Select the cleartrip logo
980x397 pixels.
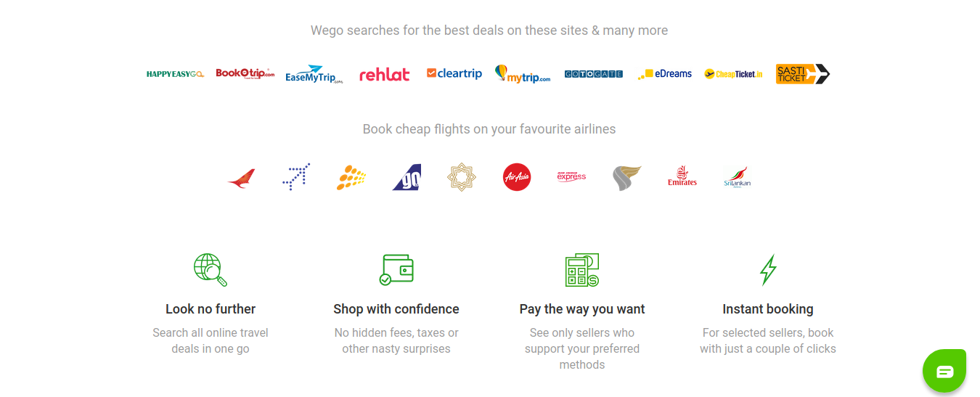pos(454,73)
